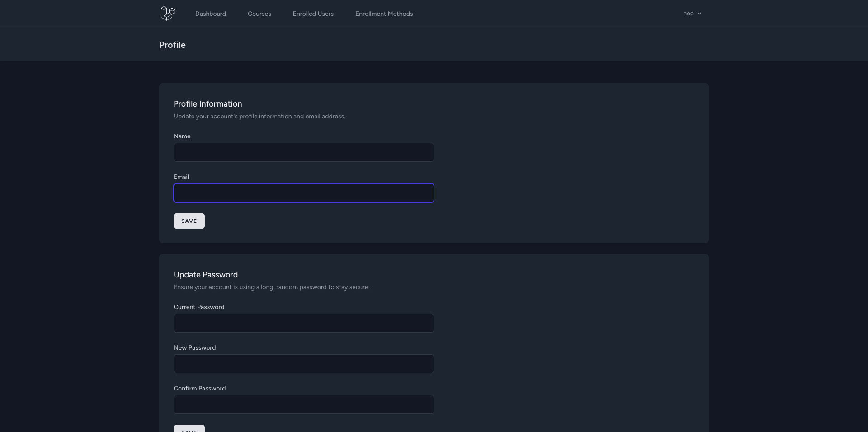Select the Confirm Password field

tap(304, 404)
